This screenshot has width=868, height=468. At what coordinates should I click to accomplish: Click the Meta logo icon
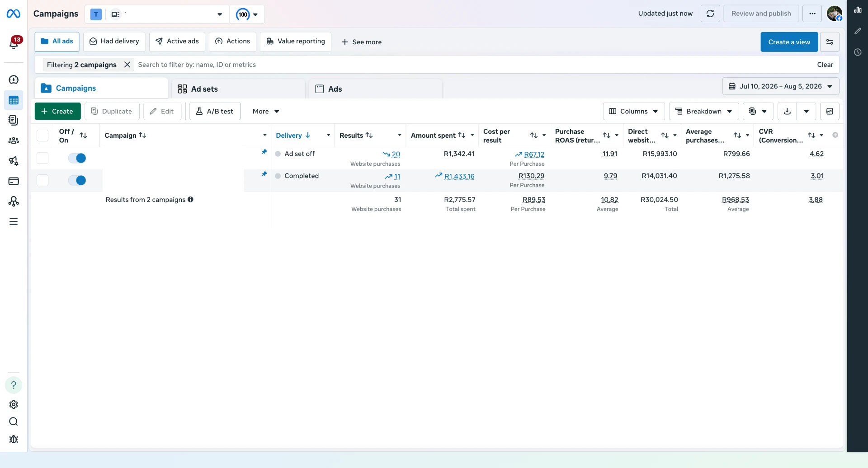pyautogui.click(x=14, y=14)
